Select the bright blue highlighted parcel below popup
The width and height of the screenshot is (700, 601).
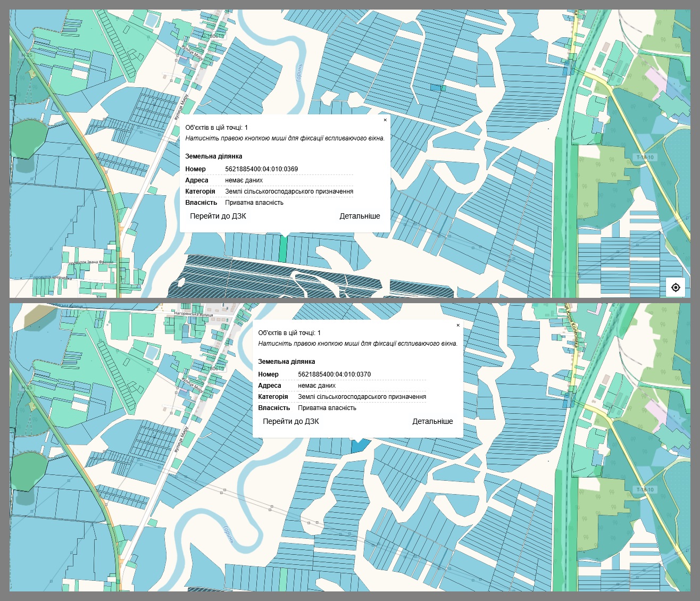pos(360,446)
